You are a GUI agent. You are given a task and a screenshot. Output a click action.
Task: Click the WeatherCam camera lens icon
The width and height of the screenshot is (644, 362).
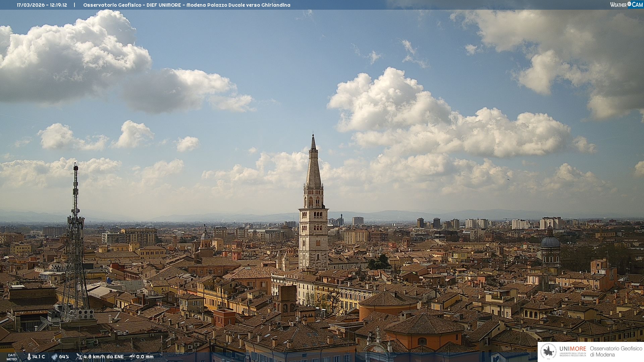(629, 4)
